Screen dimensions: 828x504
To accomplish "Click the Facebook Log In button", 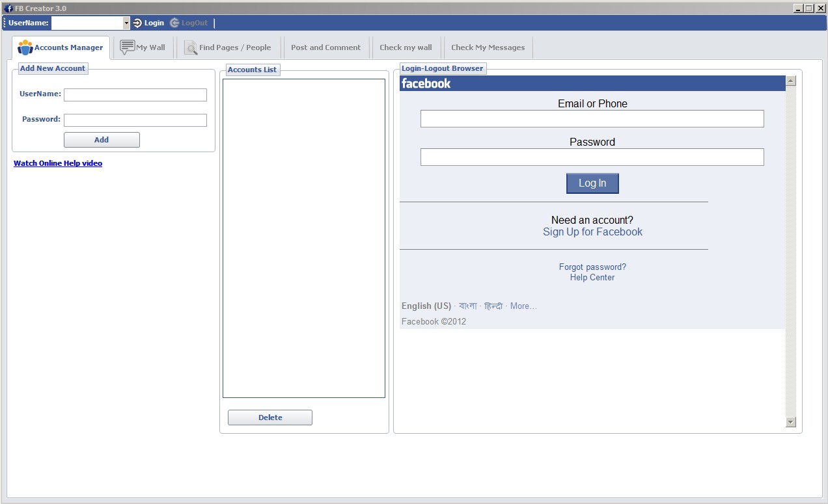I will click(x=592, y=183).
